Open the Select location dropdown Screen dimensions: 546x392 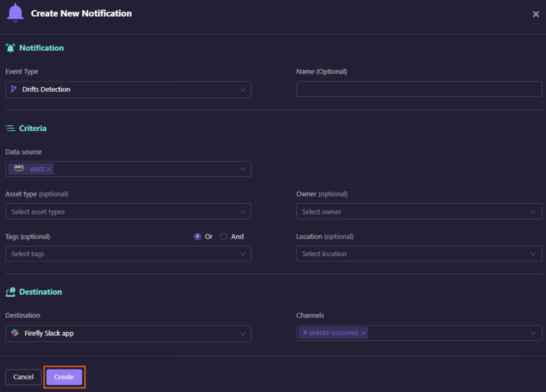(x=419, y=254)
